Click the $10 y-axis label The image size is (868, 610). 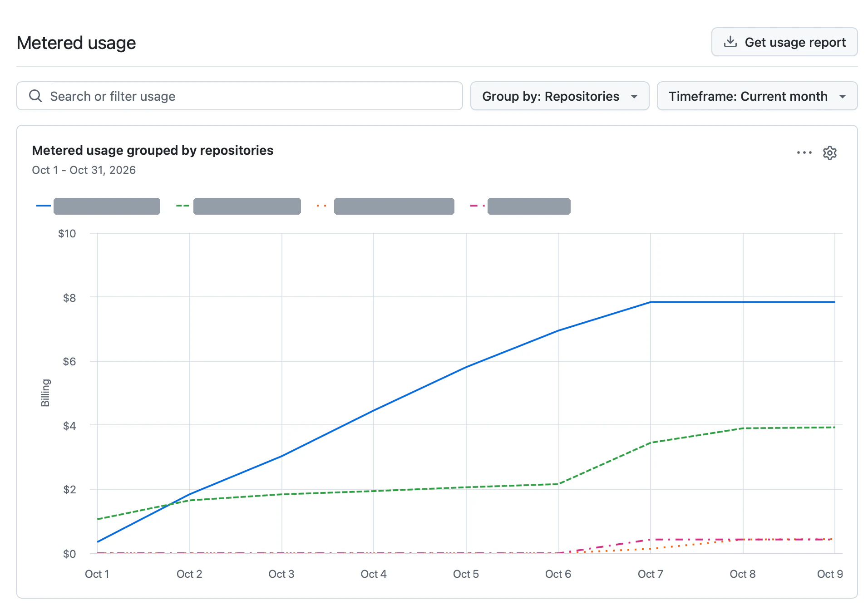click(67, 234)
